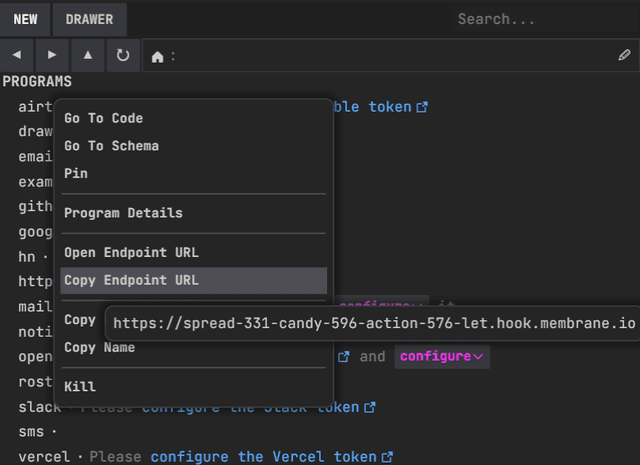Screen dimensions: 640x465
Task: Focus the Search input field
Action: 540,19
